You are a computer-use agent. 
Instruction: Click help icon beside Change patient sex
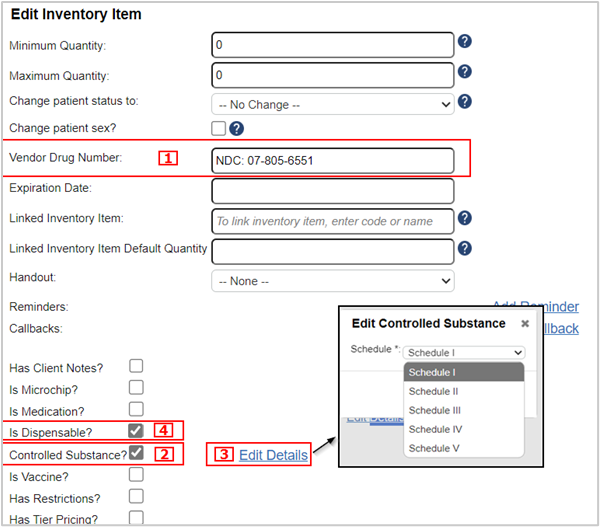(x=236, y=128)
